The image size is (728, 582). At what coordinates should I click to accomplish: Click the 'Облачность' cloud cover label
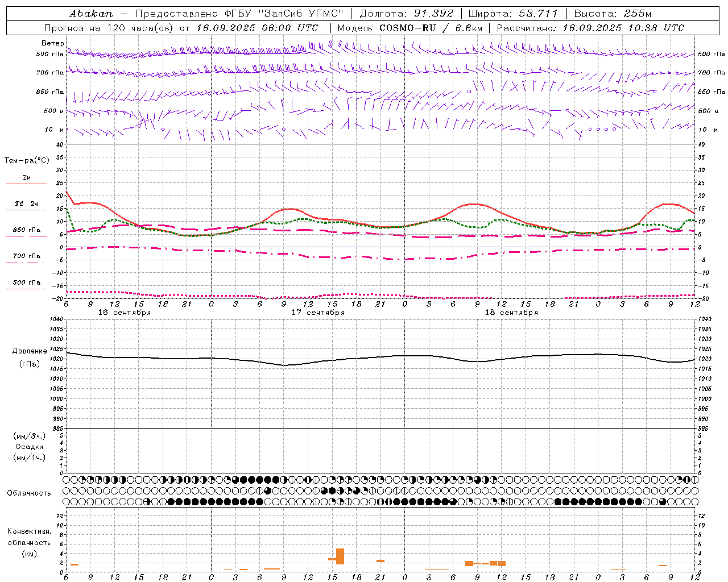pos(29,493)
